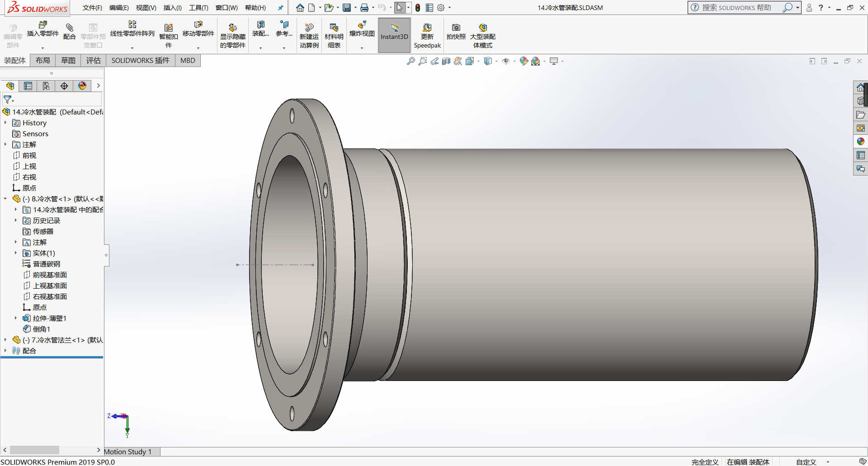Open the DisplayManager tab
Screen dimensions: 868x466
tap(82, 86)
